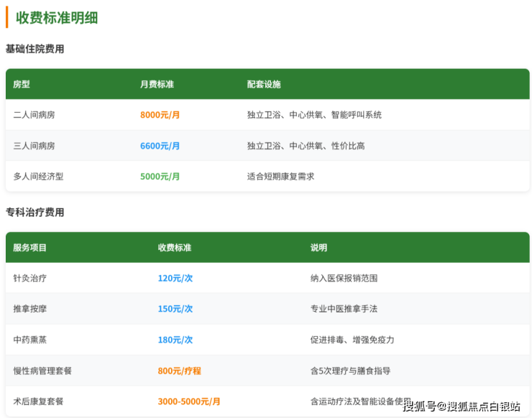Click the 月费标准 column header

point(157,84)
